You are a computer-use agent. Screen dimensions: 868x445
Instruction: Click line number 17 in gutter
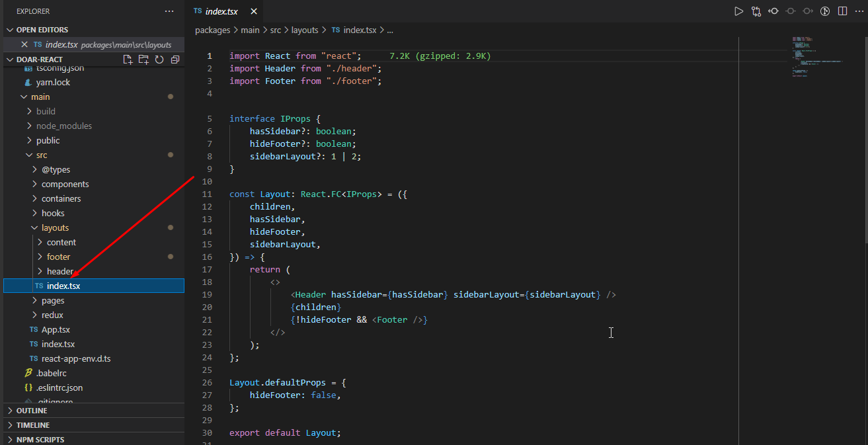click(x=207, y=270)
